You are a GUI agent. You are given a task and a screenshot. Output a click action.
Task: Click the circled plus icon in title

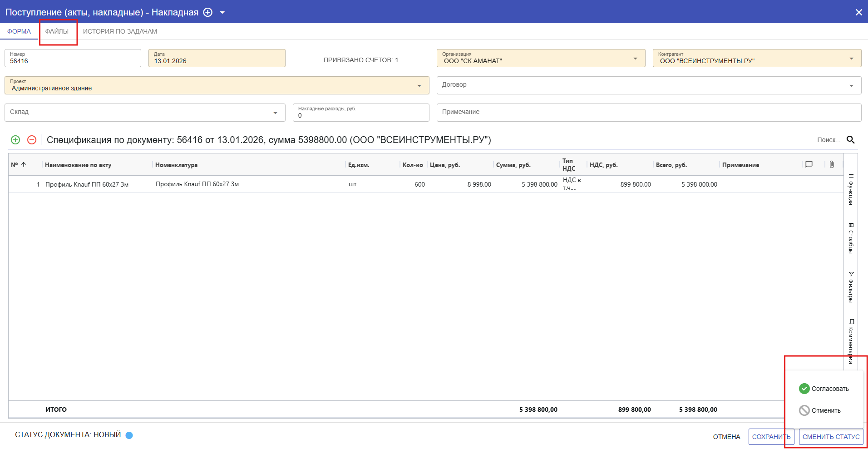tap(208, 12)
